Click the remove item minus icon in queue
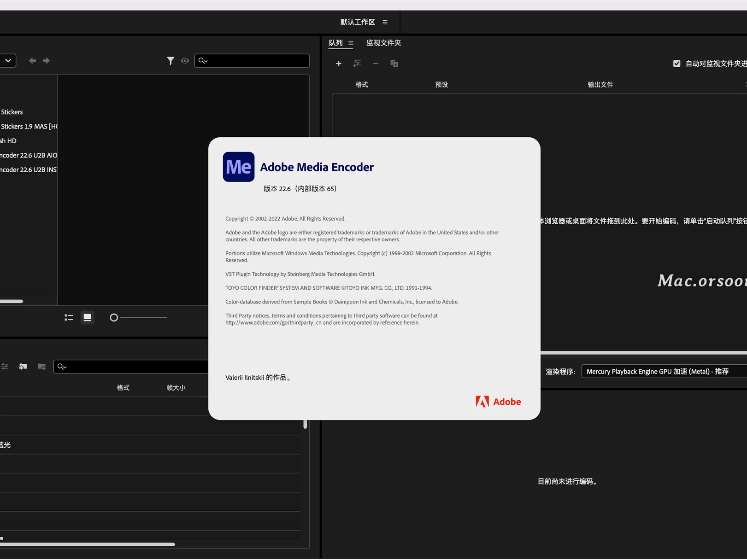This screenshot has height=560, width=747. pyautogui.click(x=376, y=64)
